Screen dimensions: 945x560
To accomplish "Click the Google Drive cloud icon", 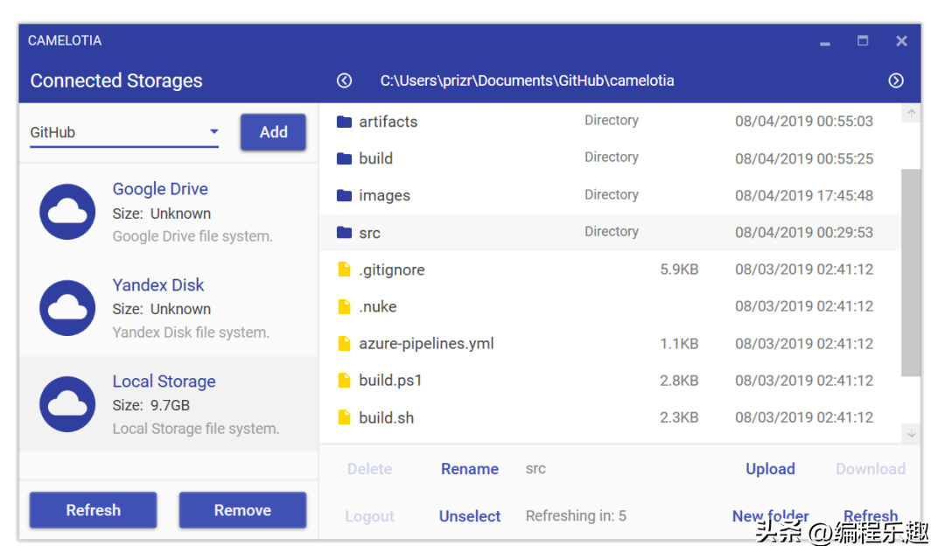I will pyautogui.click(x=67, y=212).
